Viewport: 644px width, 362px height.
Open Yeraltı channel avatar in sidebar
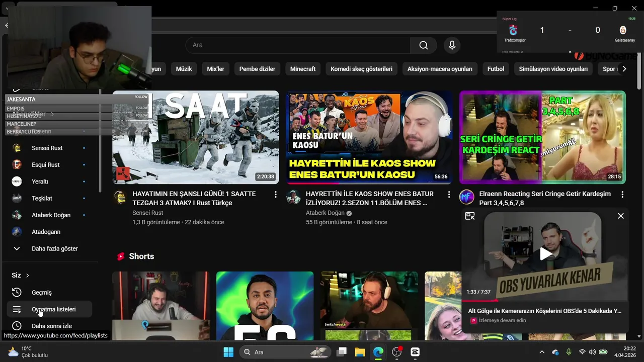17,182
